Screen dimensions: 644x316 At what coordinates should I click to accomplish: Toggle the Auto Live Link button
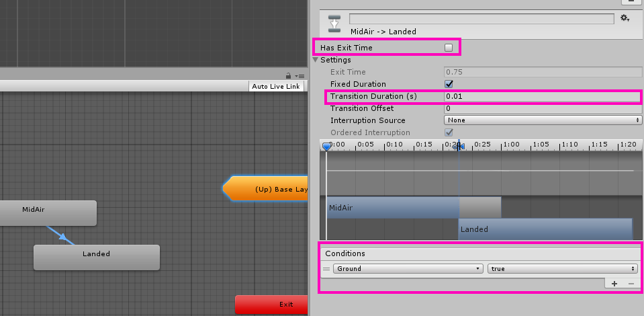tap(276, 87)
